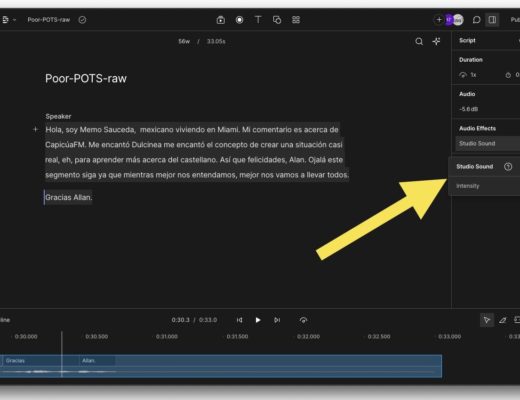Select the arrow selection tool

pos(487,320)
